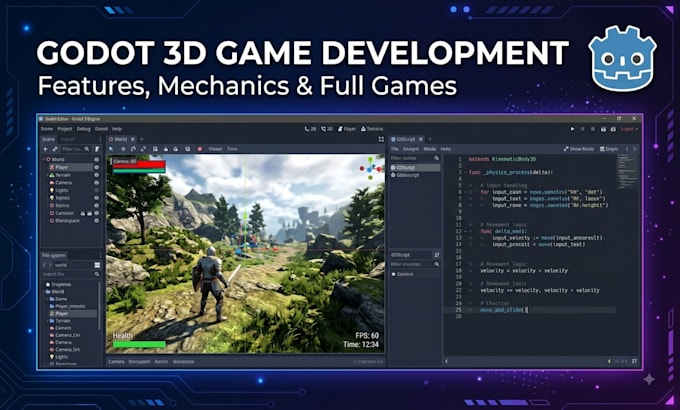Collapse the World node in Scene tree
680x410 pixels.
pos(44,159)
